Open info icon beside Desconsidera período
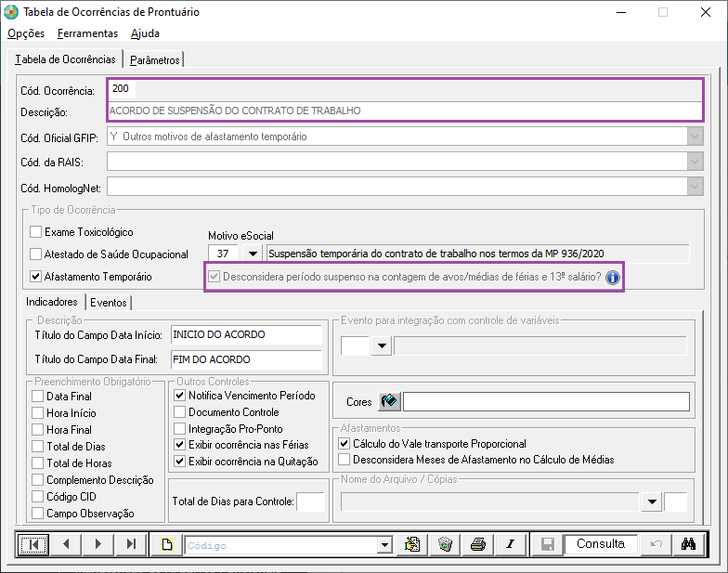 [613, 277]
